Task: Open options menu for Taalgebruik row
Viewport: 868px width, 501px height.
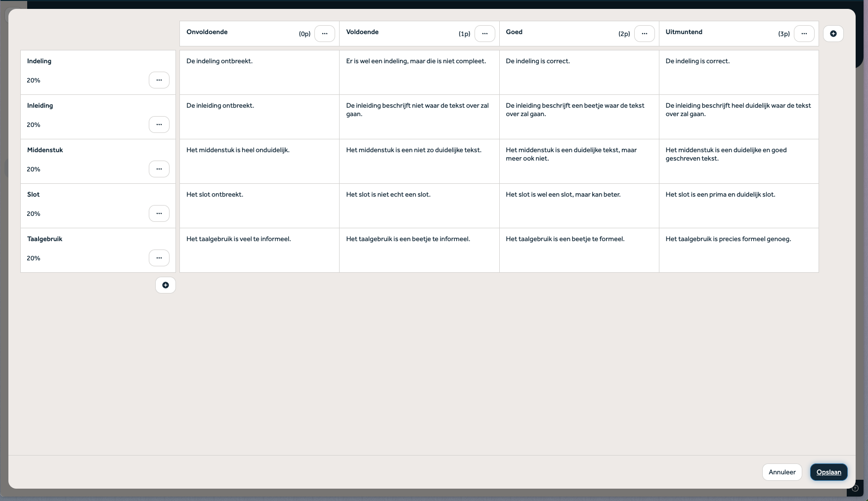Action: [x=159, y=258]
